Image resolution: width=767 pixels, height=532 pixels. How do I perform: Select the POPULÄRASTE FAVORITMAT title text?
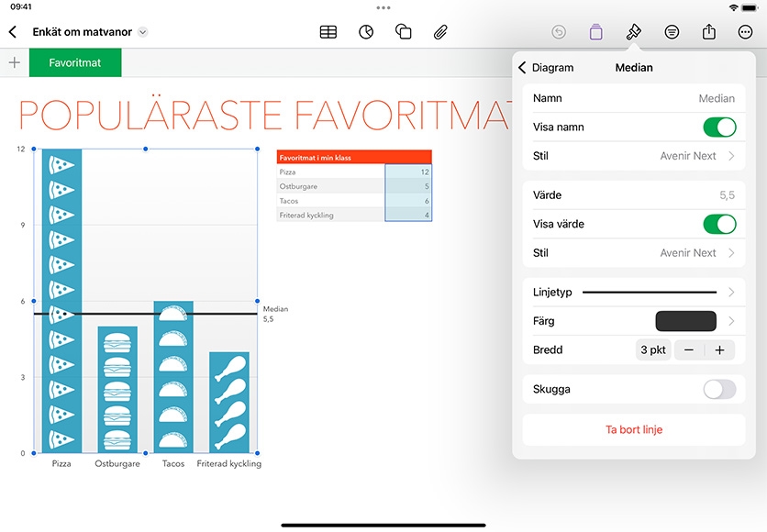pyautogui.click(x=264, y=115)
